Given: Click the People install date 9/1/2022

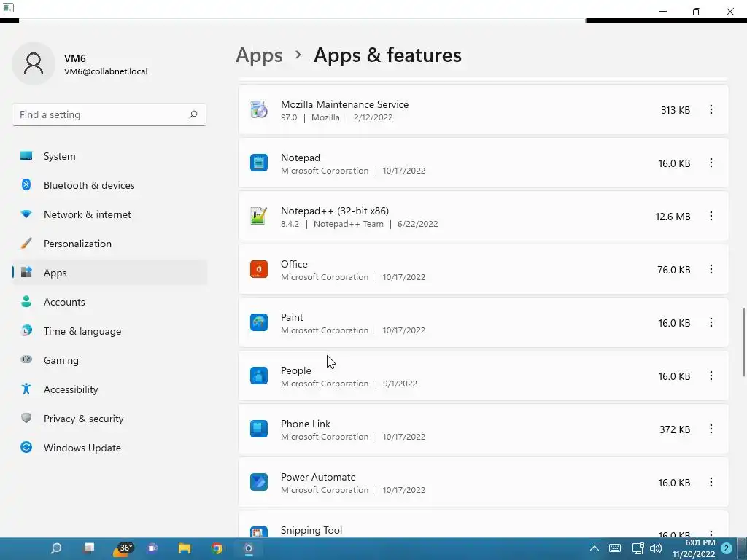Looking at the screenshot, I should click(400, 384).
